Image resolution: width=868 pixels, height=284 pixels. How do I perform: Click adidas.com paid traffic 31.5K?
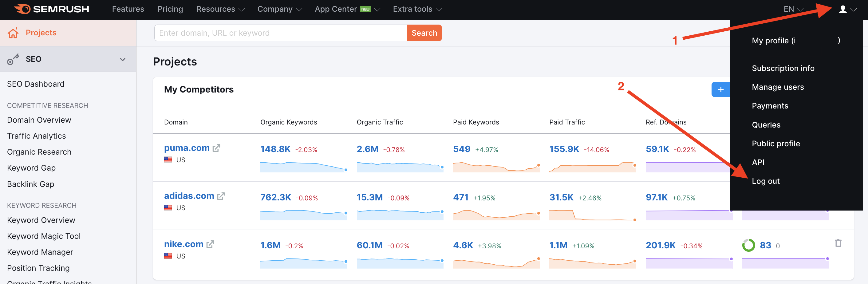tap(561, 197)
